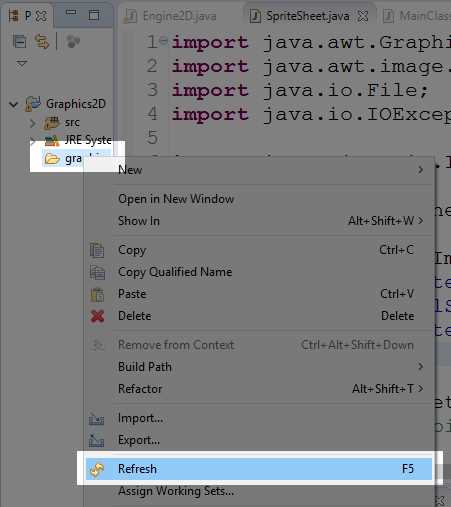Select Export... menu entry

[x=259, y=440]
